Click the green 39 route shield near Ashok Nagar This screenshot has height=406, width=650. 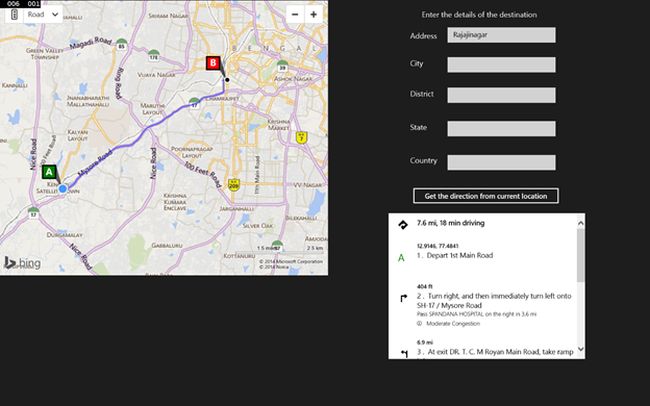282,66
